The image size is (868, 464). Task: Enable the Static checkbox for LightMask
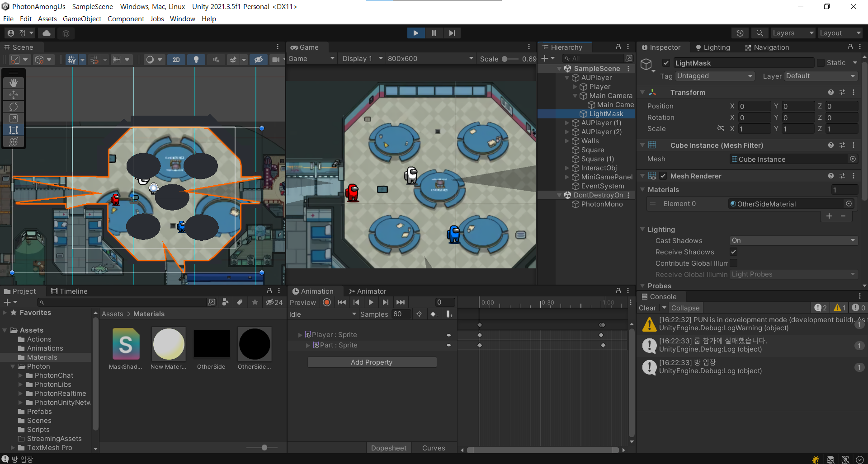click(x=821, y=63)
